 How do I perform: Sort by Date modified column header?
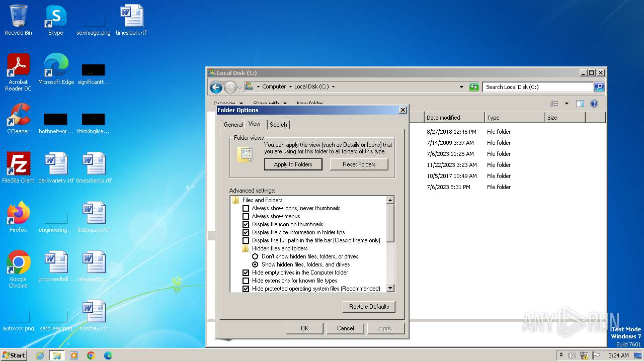tap(454, 118)
